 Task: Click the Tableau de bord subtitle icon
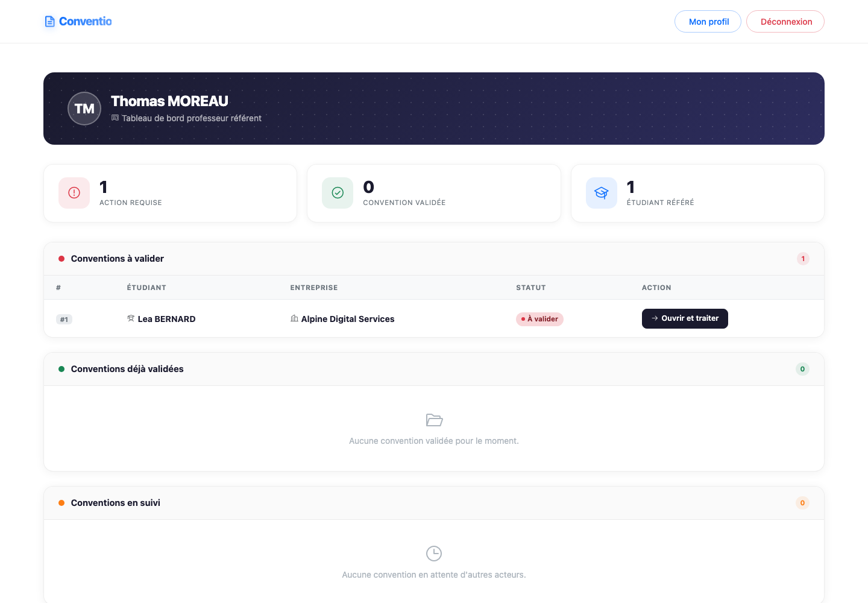pyautogui.click(x=115, y=118)
